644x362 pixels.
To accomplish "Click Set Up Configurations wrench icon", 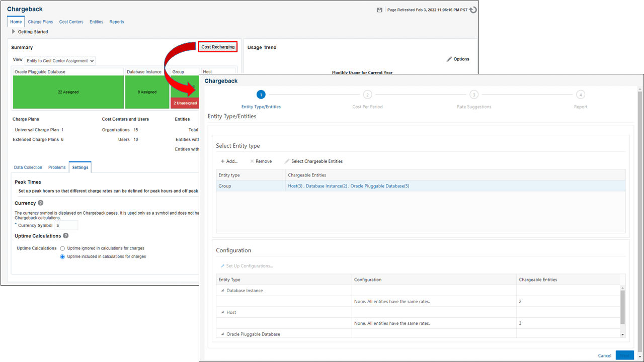I will coord(222,266).
